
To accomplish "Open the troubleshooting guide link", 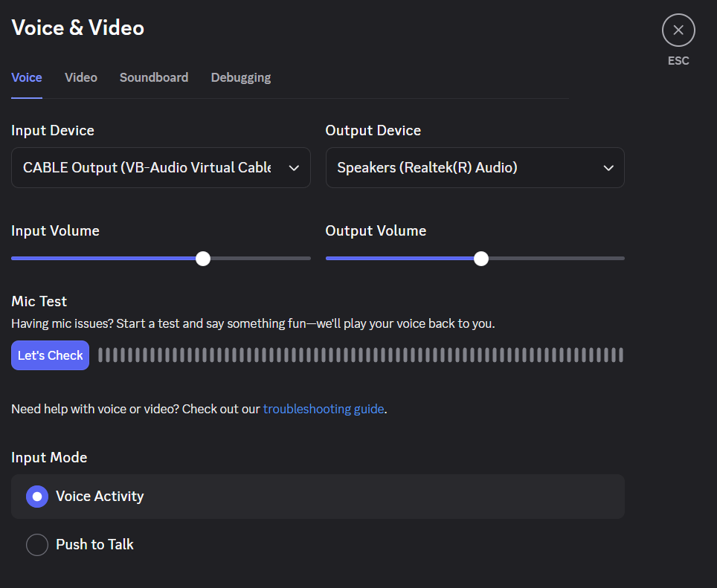I will 324,409.
